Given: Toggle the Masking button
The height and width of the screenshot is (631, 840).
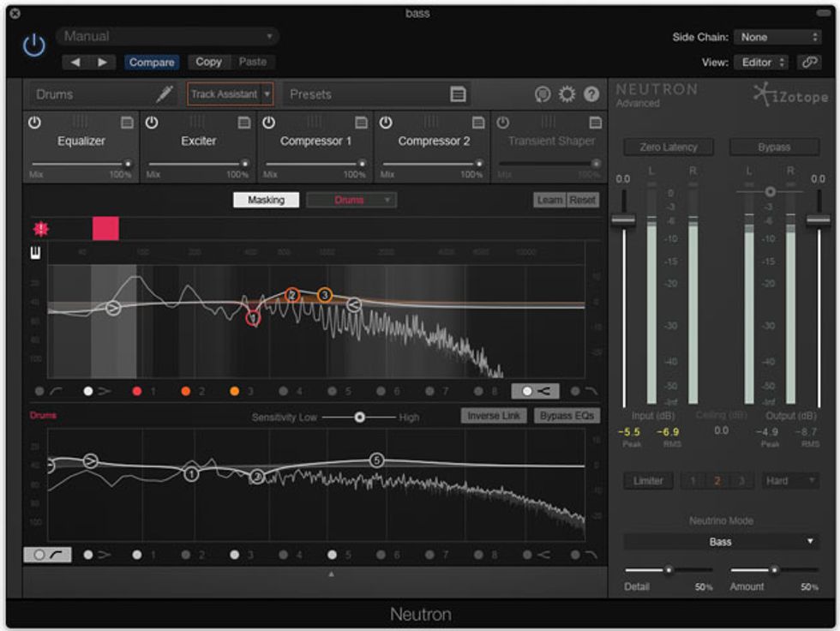Looking at the screenshot, I should click(x=267, y=200).
